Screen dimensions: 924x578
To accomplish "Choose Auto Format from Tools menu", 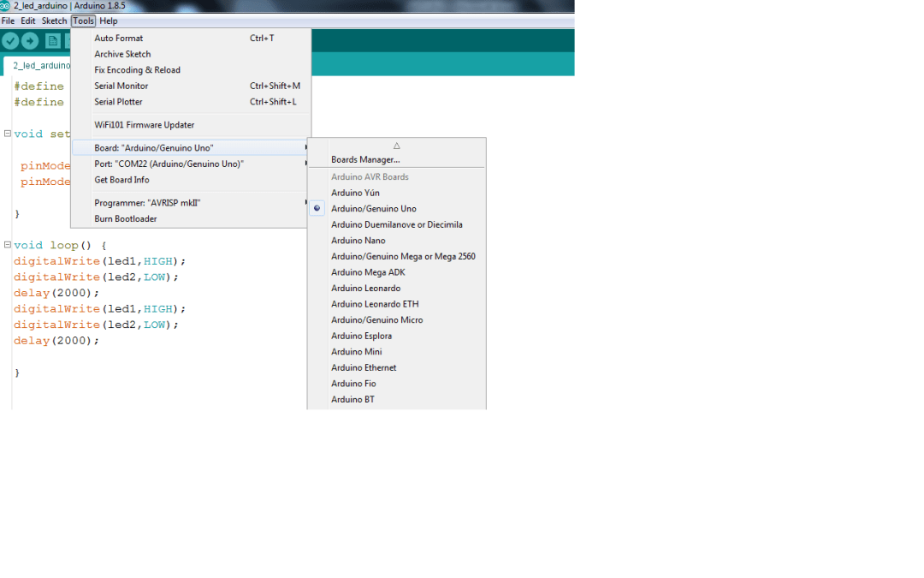I will pos(190,38).
